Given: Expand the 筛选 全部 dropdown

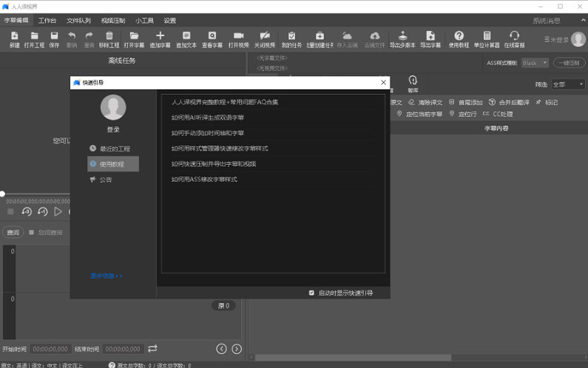Looking at the screenshot, I should click(567, 84).
